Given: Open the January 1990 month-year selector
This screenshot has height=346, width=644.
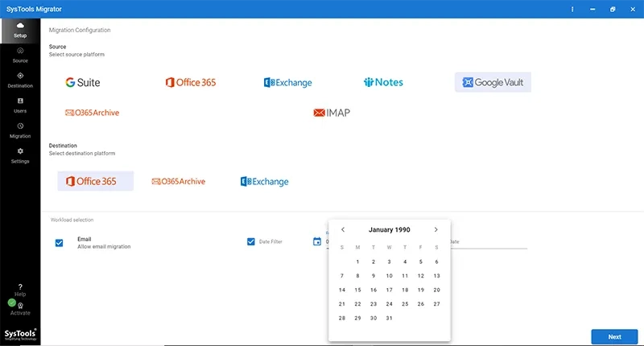Looking at the screenshot, I should pos(390,230).
